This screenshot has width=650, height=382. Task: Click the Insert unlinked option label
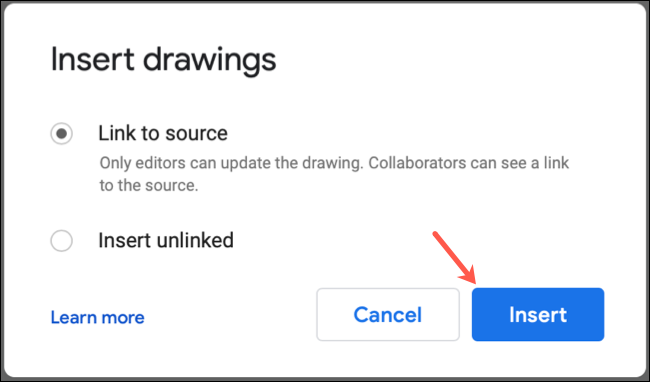point(166,240)
